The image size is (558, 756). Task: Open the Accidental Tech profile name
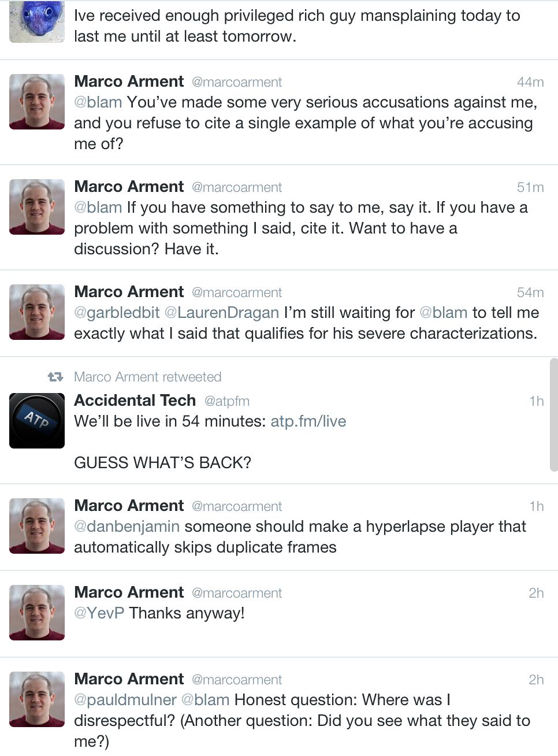pyautogui.click(x=135, y=401)
